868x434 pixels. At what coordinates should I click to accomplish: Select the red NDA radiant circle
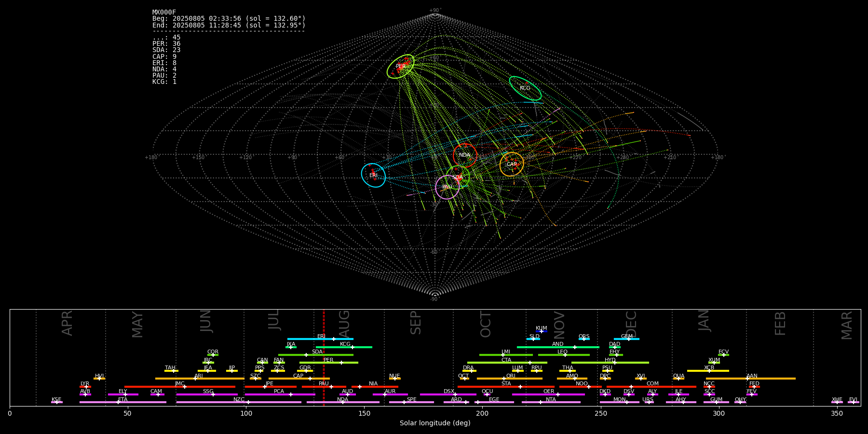[x=465, y=155]
